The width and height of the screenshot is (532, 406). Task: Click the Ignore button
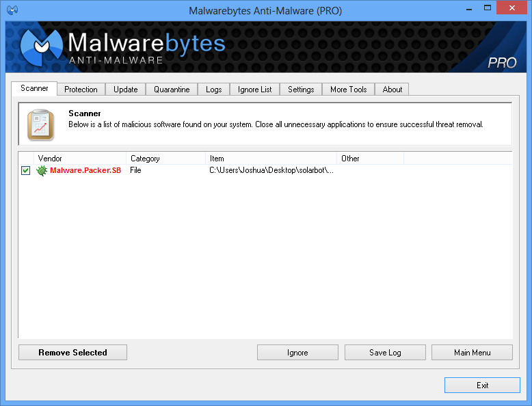pyautogui.click(x=297, y=353)
